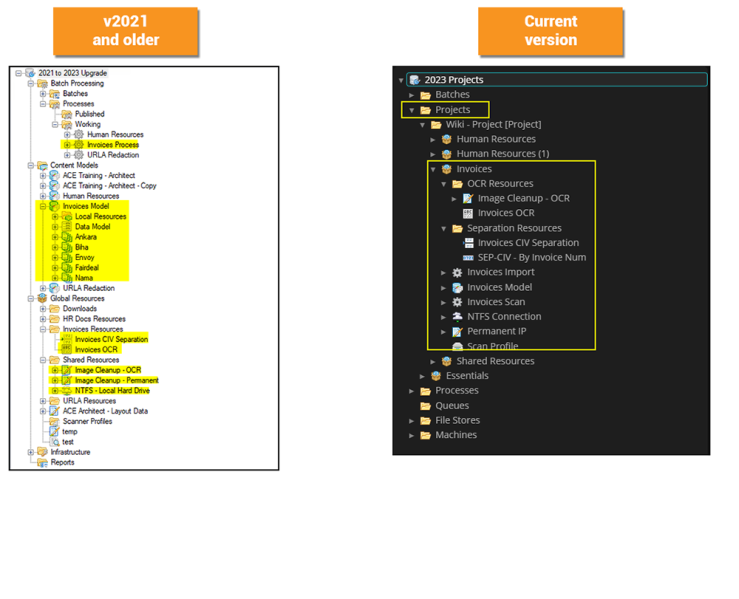Click the Invoices Process gear icon
The width and height of the screenshot is (739, 599).
click(79, 145)
